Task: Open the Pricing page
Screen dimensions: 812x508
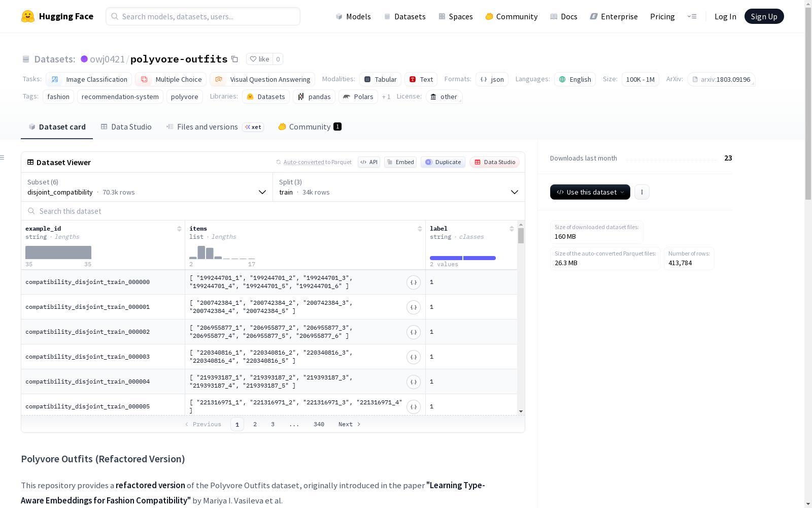Action: 662,16
